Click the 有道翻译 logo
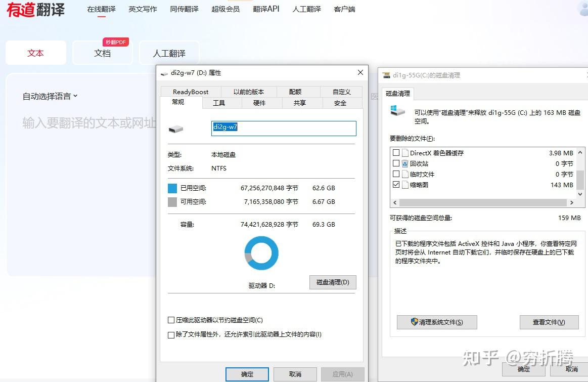This screenshot has height=382, width=588. pyautogui.click(x=35, y=10)
